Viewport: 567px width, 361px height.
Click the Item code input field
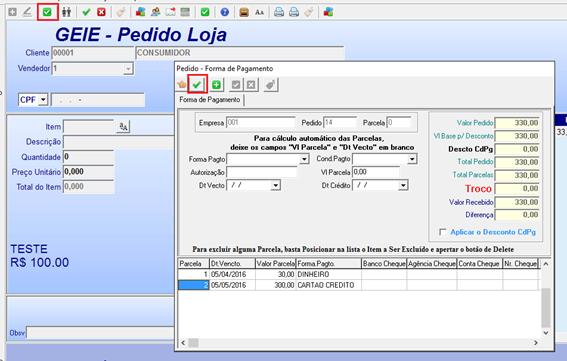click(x=89, y=127)
